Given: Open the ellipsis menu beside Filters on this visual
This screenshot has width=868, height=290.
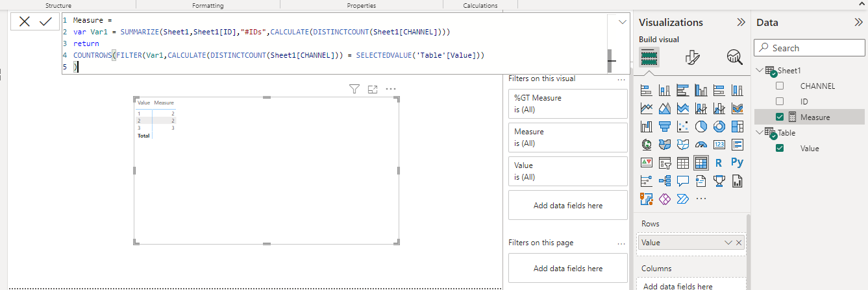Looking at the screenshot, I should point(621,79).
